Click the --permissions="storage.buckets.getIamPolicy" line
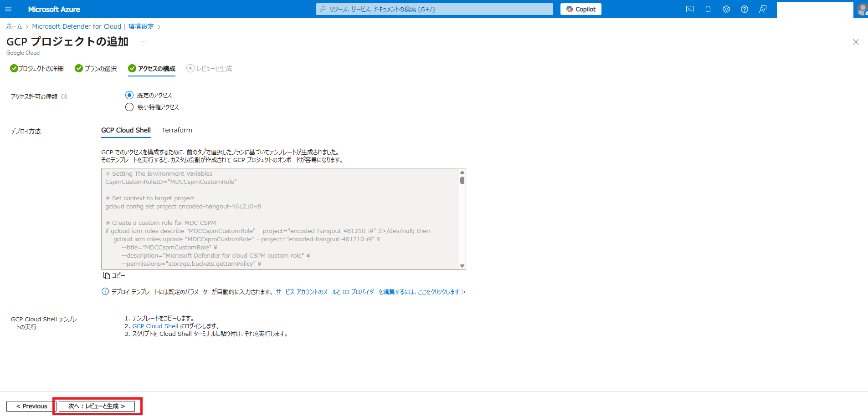Image resolution: width=868 pixels, height=416 pixels. (x=191, y=264)
